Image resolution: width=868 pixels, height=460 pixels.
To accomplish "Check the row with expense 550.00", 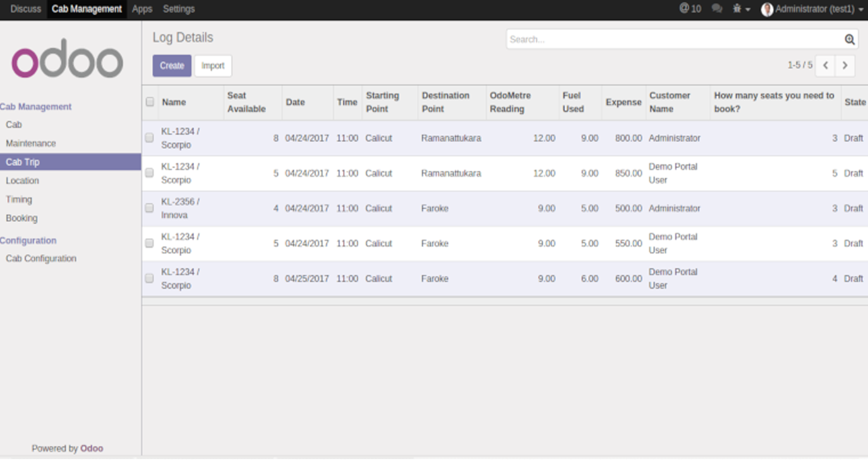I will 149,243.
